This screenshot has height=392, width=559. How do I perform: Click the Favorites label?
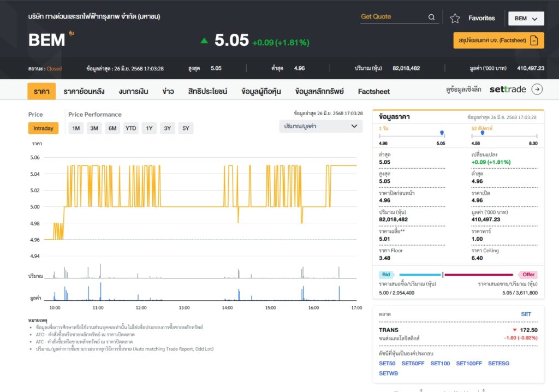(x=481, y=18)
